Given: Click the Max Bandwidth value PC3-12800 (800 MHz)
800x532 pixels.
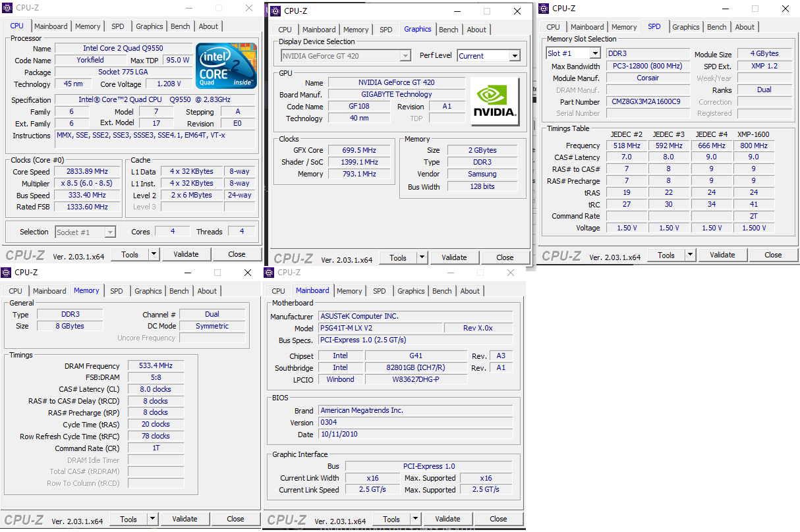Looking at the screenshot, I should coord(648,66).
